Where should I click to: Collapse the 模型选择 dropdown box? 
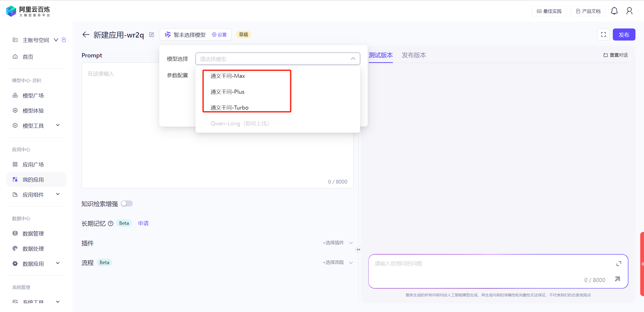353,59
